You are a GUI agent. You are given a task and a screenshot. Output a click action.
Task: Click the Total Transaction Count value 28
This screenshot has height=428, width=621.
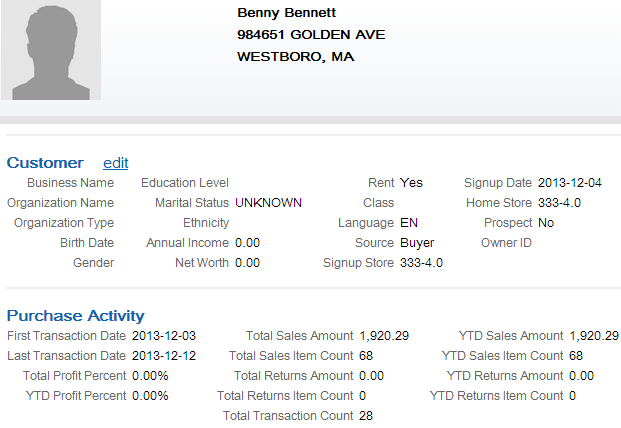pyautogui.click(x=366, y=416)
